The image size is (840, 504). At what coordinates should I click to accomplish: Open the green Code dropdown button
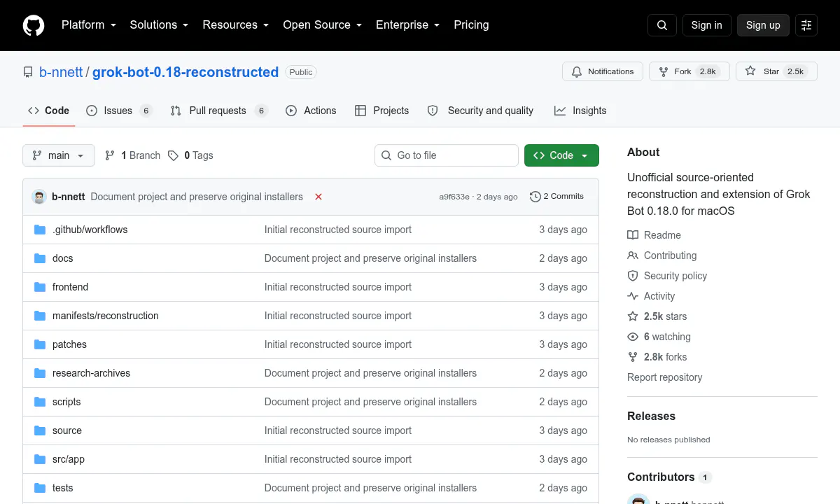point(561,155)
